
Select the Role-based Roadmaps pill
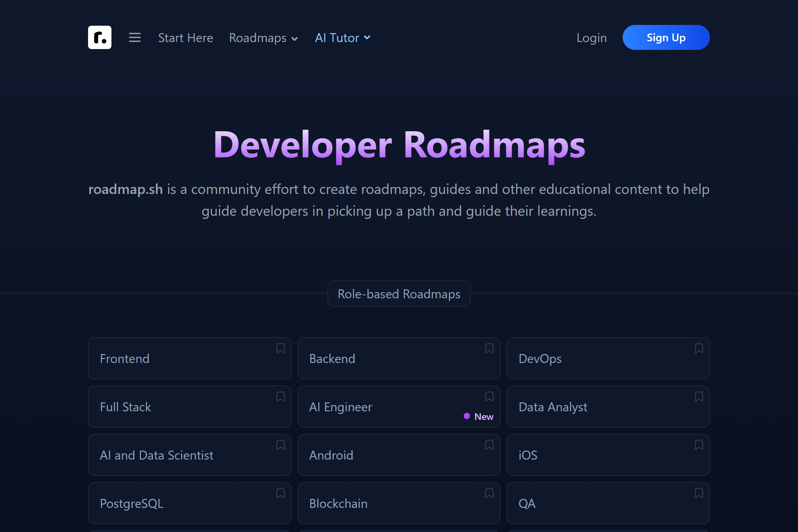pyautogui.click(x=399, y=294)
